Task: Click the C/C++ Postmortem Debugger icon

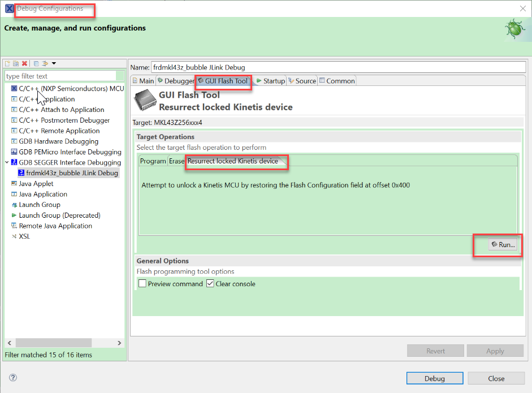Action: point(14,120)
